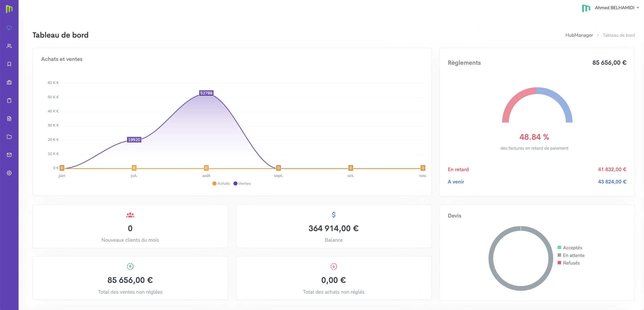Click the clipboard icon in sidebar

(x=9, y=100)
